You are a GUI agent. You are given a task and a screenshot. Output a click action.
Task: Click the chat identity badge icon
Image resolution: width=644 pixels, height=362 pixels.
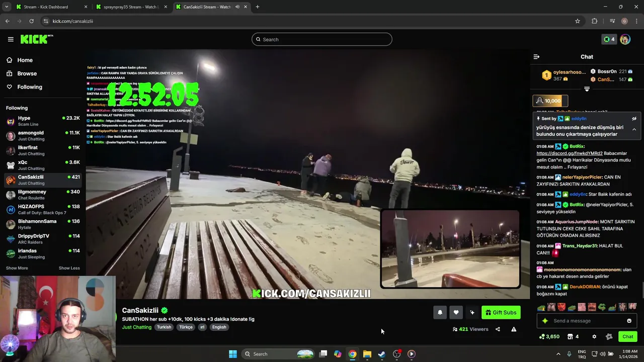[x=609, y=336]
